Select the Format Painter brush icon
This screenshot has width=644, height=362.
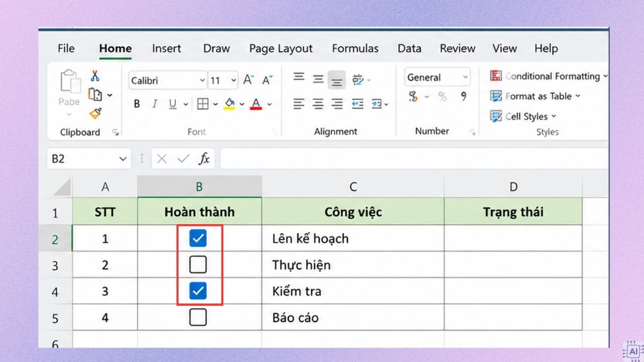(x=95, y=113)
